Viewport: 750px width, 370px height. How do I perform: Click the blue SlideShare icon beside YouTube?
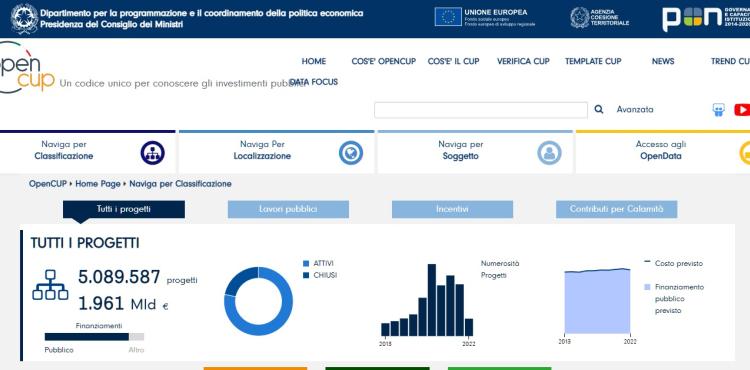click(x=718, y=110)
